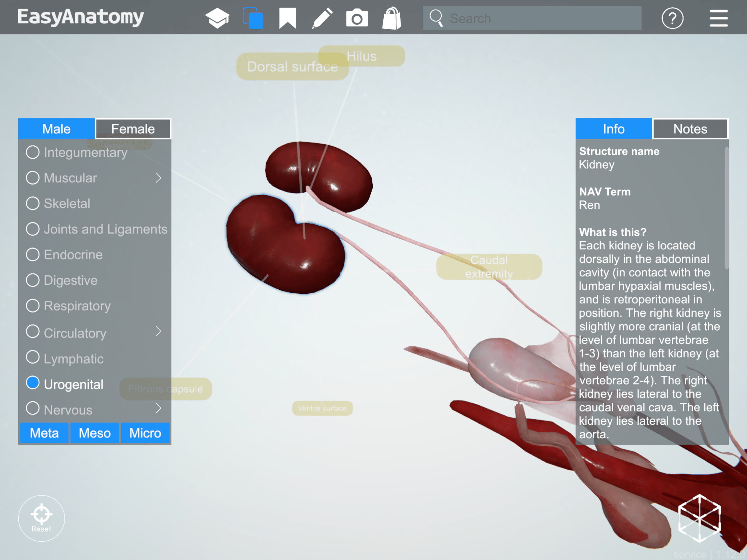Click the Reset view button
The image size is (747, 560).
click(x=42, y=518)
